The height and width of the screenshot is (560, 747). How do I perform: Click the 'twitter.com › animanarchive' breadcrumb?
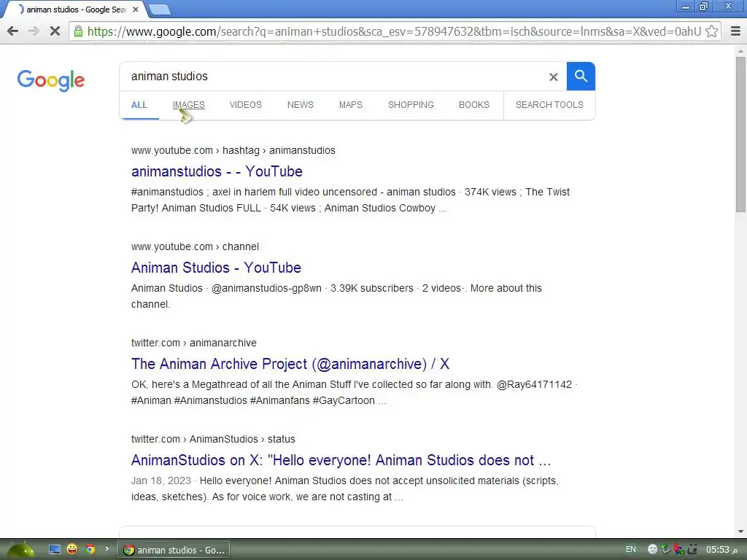pyautogui.click(x=194, y=343)
